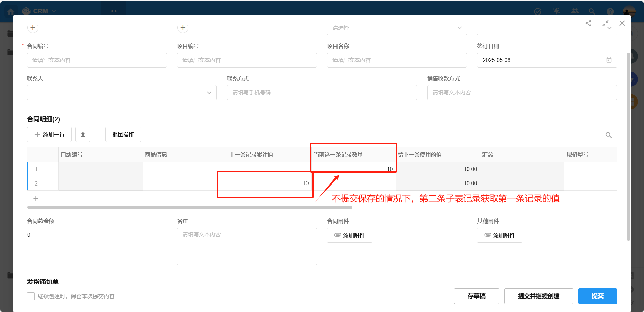The image size is (644, 312).
Task: Focus the 销售收款方式 text field
Action: coord(522,92)
